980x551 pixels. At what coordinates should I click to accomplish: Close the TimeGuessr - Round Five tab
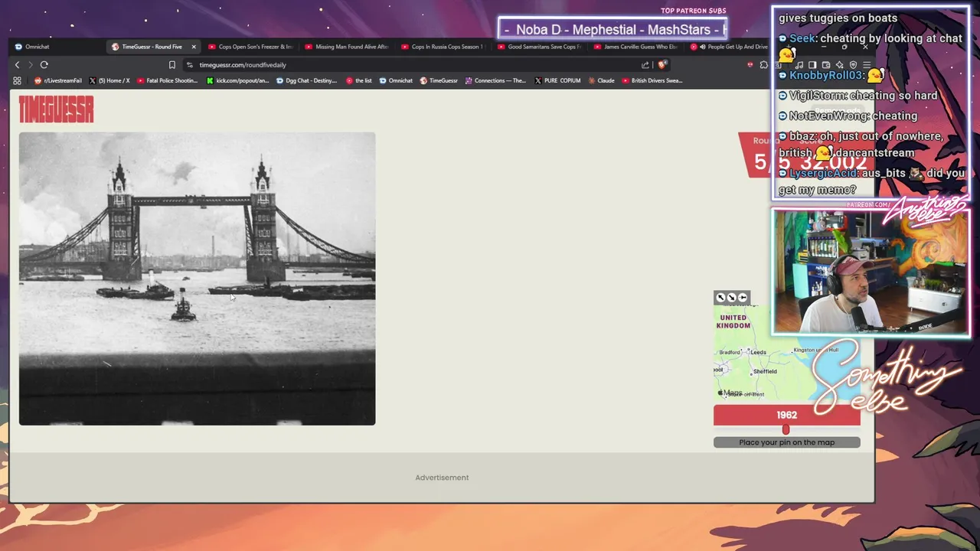tap(193, 47)
